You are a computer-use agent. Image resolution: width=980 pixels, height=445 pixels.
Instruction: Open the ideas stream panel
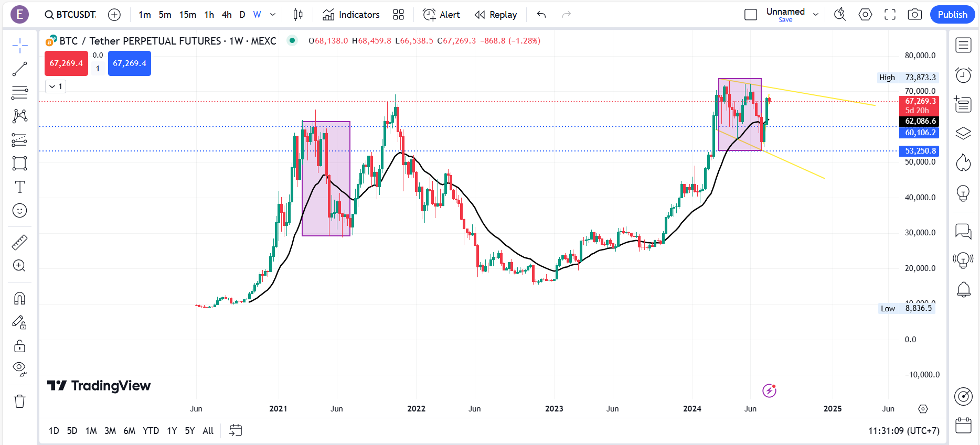963,260
